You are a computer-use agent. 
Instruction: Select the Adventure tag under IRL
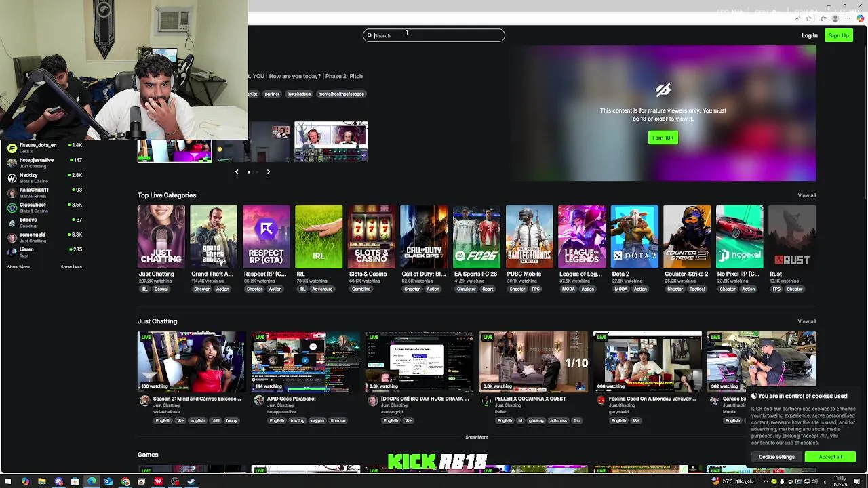pos(322,289)
